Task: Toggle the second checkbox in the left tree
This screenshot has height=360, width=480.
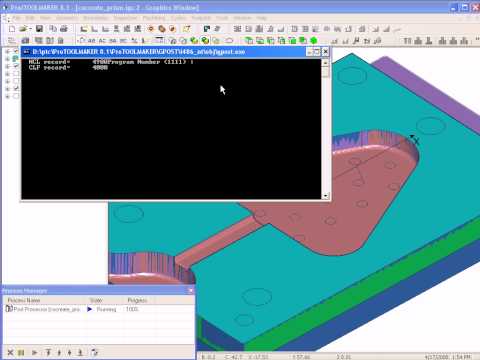Action: pyautogui.click(x=16, y=59)
